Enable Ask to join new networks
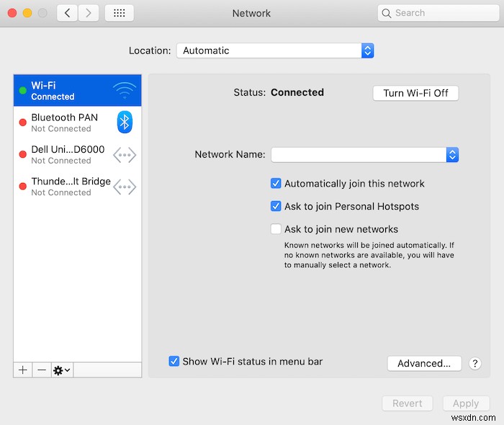Screen dimensions: 504x425 coord(276,230)
